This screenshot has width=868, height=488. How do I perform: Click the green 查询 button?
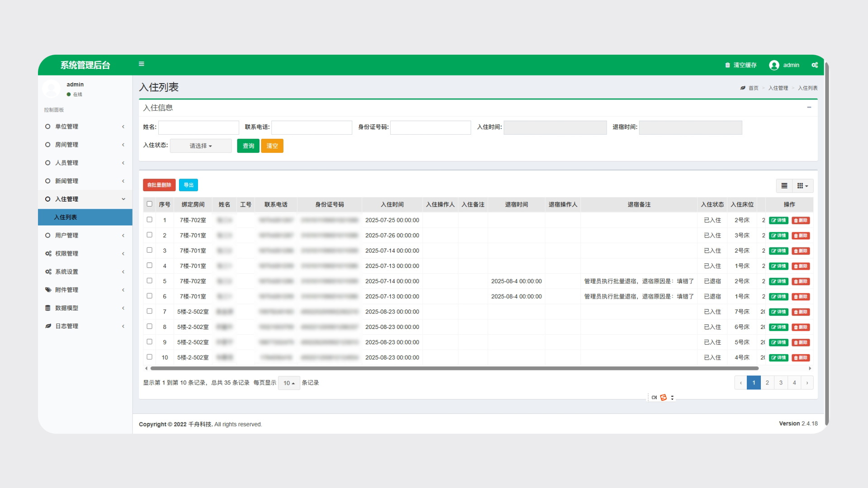(248, 146)
